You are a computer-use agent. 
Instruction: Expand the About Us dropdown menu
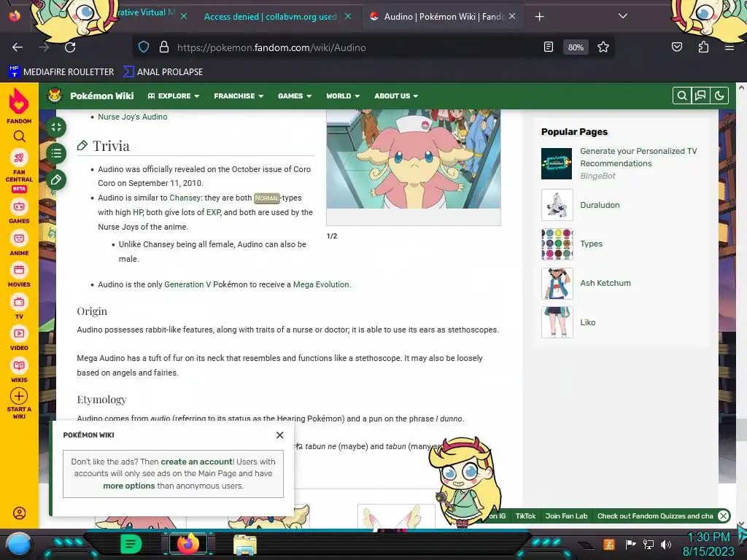pos(396,96)
